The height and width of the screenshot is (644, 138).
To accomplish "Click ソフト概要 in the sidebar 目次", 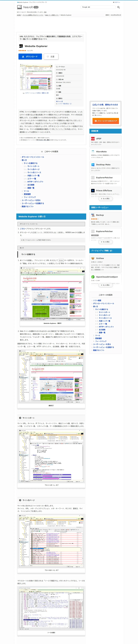I will (x=97, y=301).
